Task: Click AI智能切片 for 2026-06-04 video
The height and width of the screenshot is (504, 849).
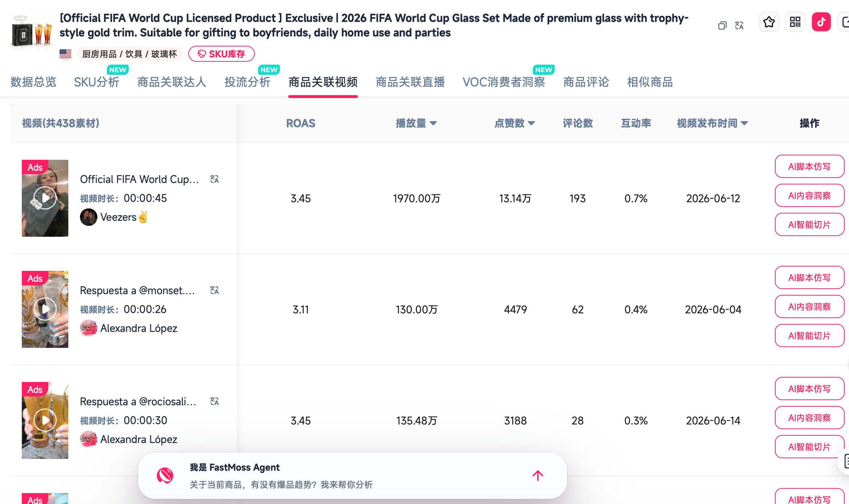Action: coord(809,336)
